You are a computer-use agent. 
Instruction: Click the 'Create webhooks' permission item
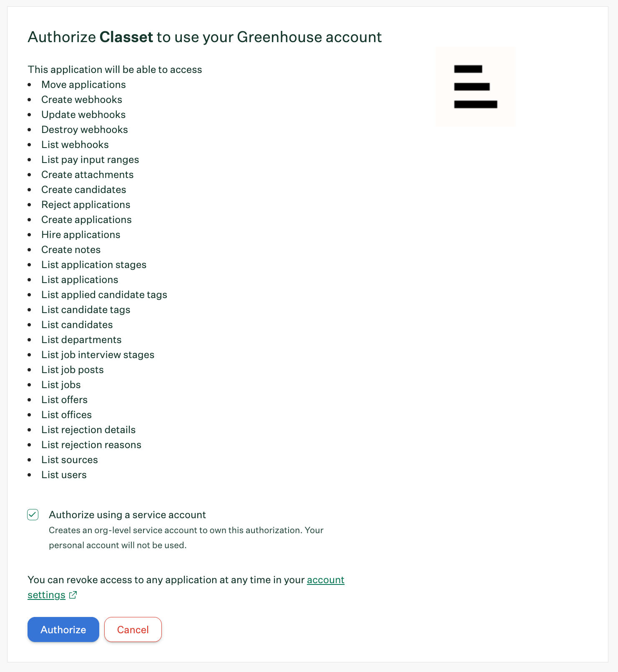(x=82, y=100)
